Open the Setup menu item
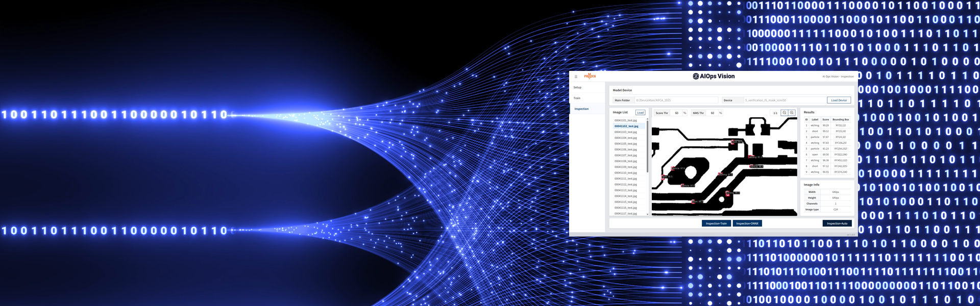The image size is (980, 306). (577, 87)
